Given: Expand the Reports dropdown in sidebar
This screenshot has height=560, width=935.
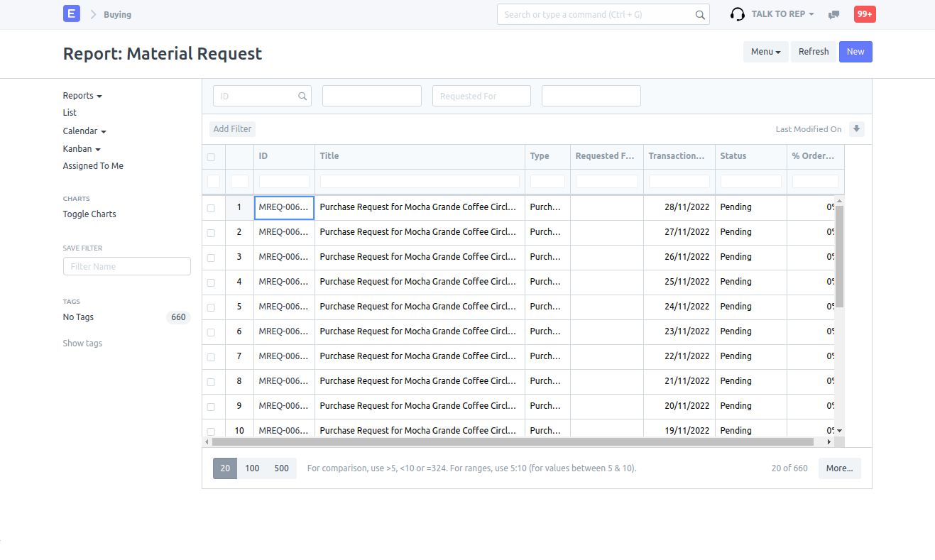Looking at the screenshot, I should (x=82, y=96).
